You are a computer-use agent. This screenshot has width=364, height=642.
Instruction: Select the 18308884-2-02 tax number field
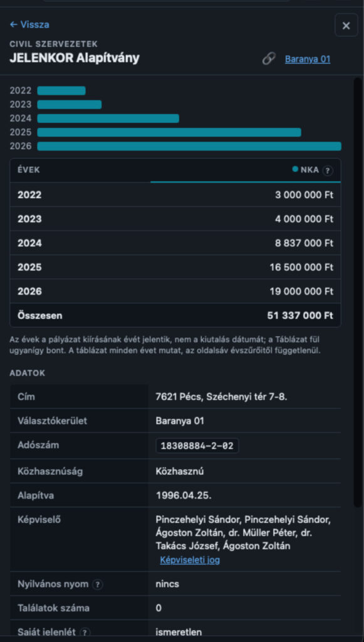197,446
